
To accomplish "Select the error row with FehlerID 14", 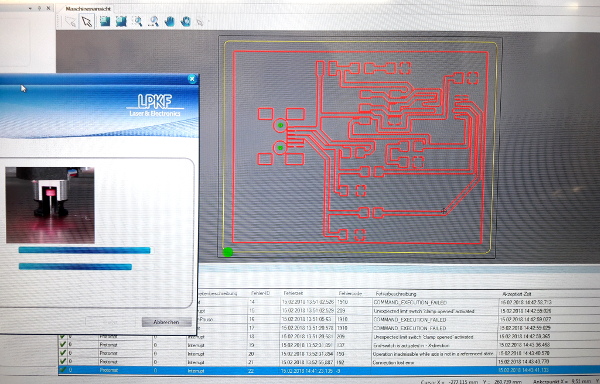I will pyautogui.click(x=398, y=302).
